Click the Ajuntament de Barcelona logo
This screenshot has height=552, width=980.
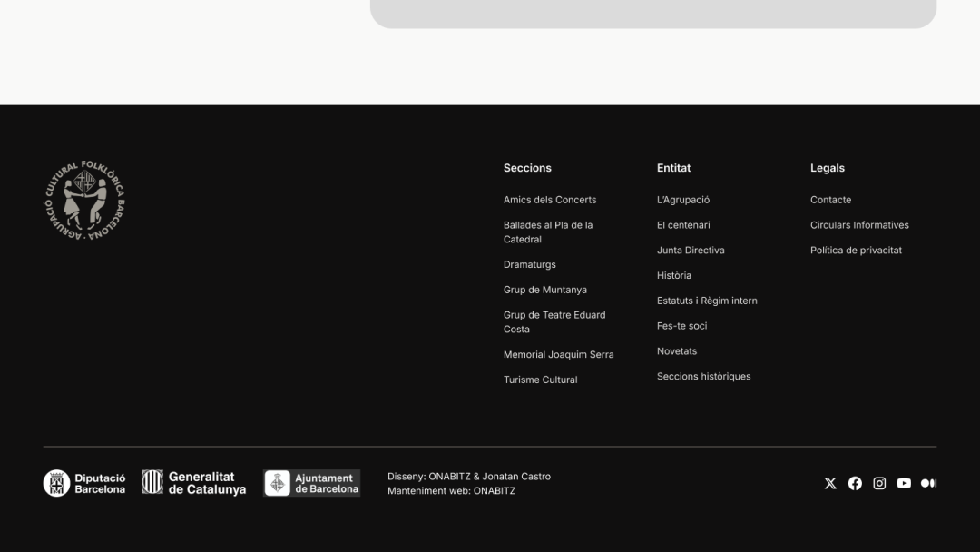click(311, 483)
